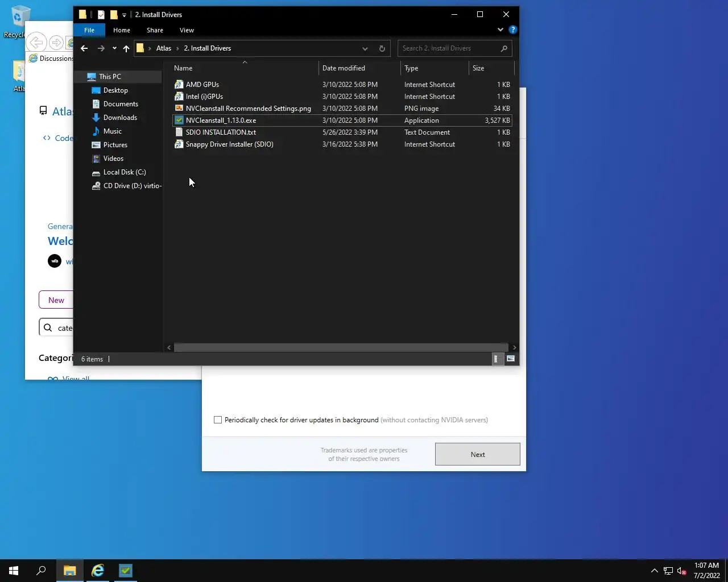This screenshot has width=728, height=582.
Task: Open Share ribbon tab
Action: [155, 30]
